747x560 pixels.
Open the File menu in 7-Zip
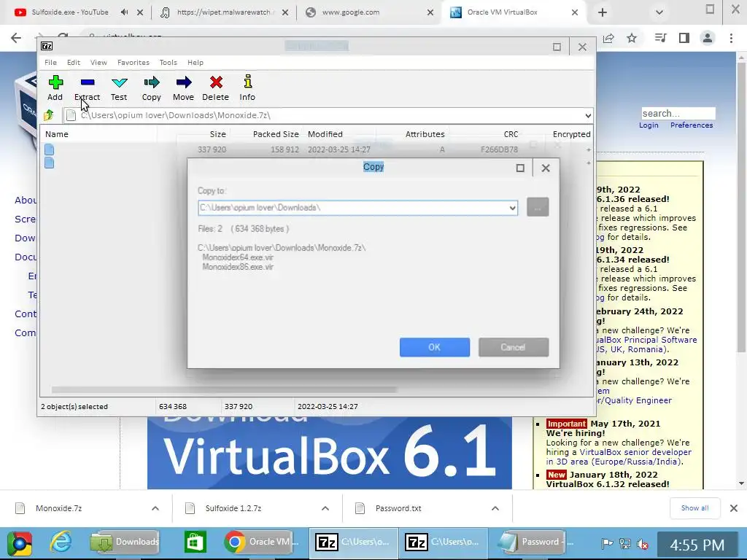click(50, 63)
